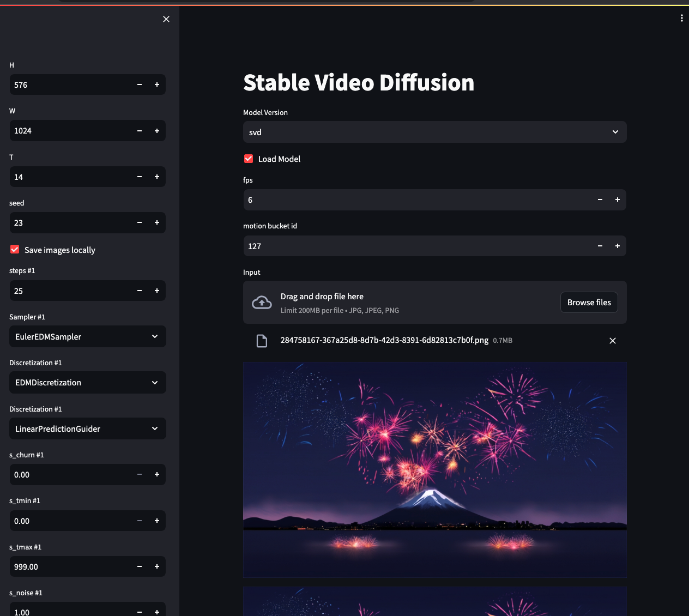
Task: Remove the uploaded PNG via its X icon
Action: pos(612,340)
